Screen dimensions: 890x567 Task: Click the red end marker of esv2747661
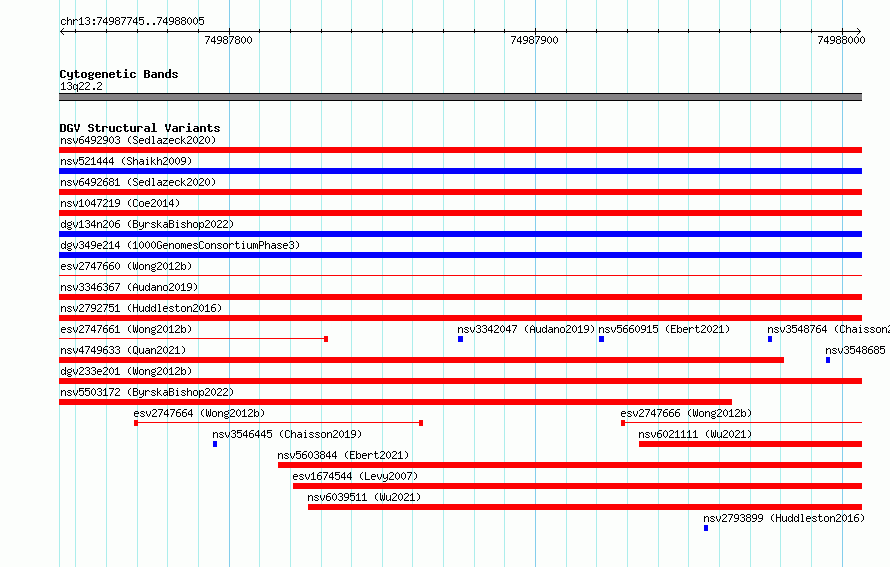click(326, 339)
